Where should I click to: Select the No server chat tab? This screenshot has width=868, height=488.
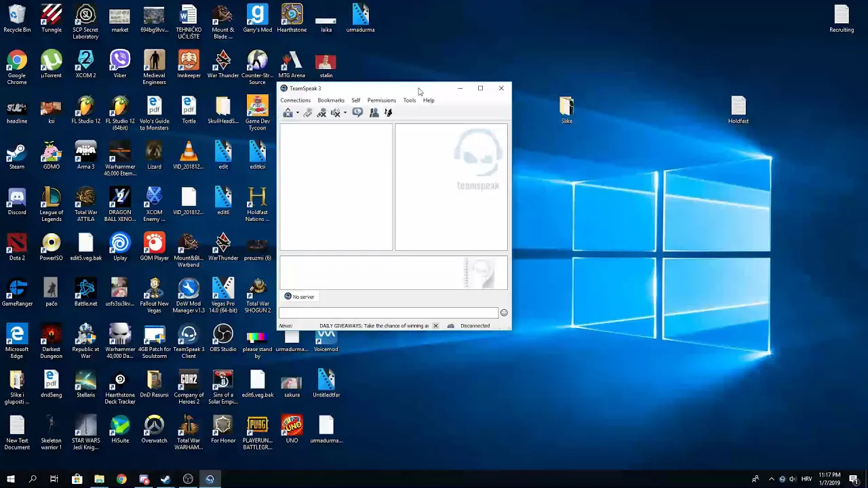coord(299,297)
